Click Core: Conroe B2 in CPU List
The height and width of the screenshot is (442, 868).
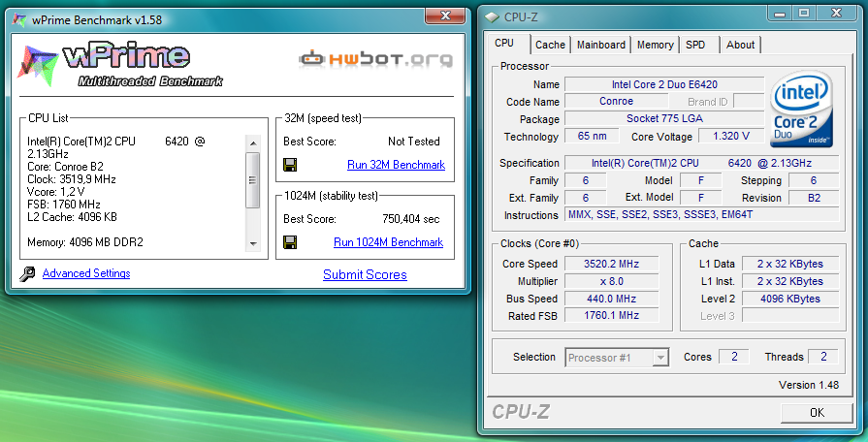tap(65, 167)
